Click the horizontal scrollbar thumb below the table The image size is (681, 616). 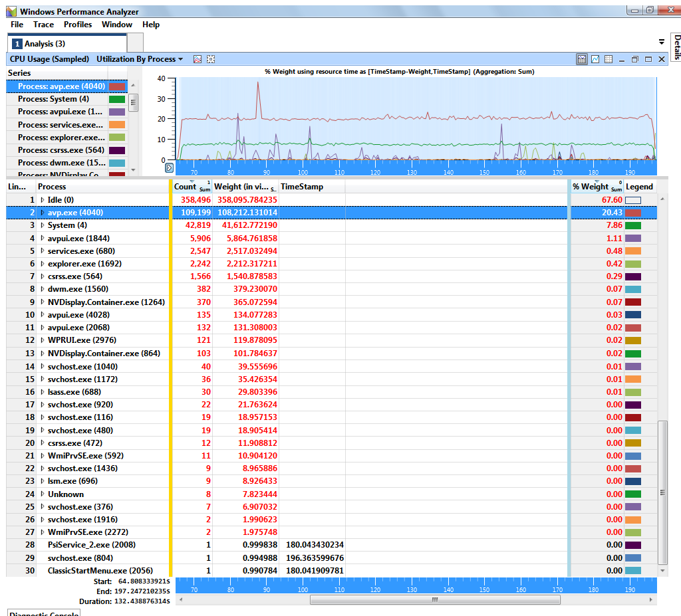tap(435, 600)
